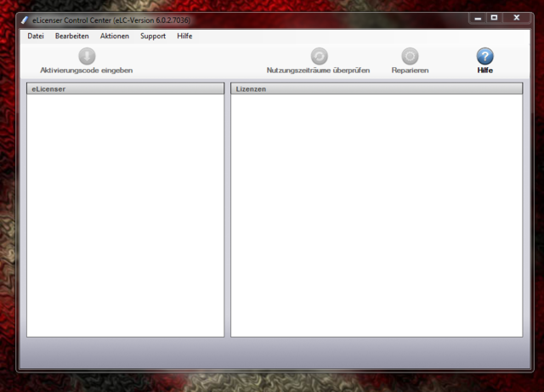The image size is (544, 392).
Task: Minimize the eLicenser Control Center window
Action: coord(478,18)
